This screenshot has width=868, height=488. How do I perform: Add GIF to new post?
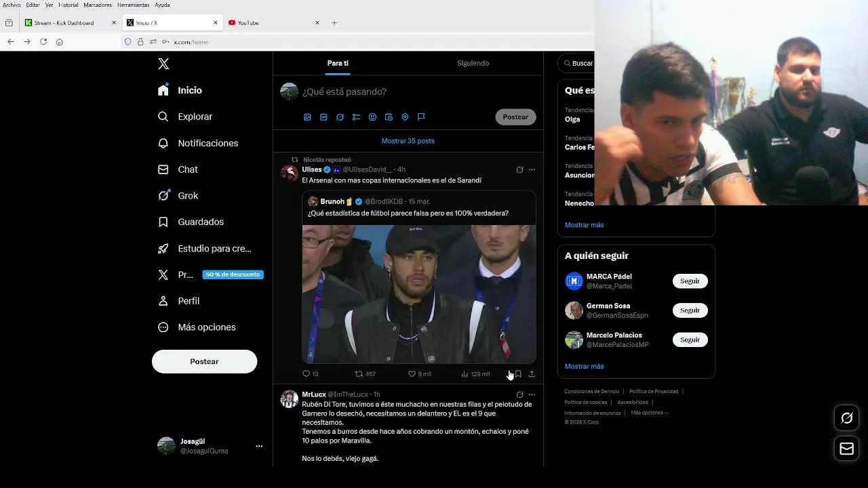(x=323, y=117)
